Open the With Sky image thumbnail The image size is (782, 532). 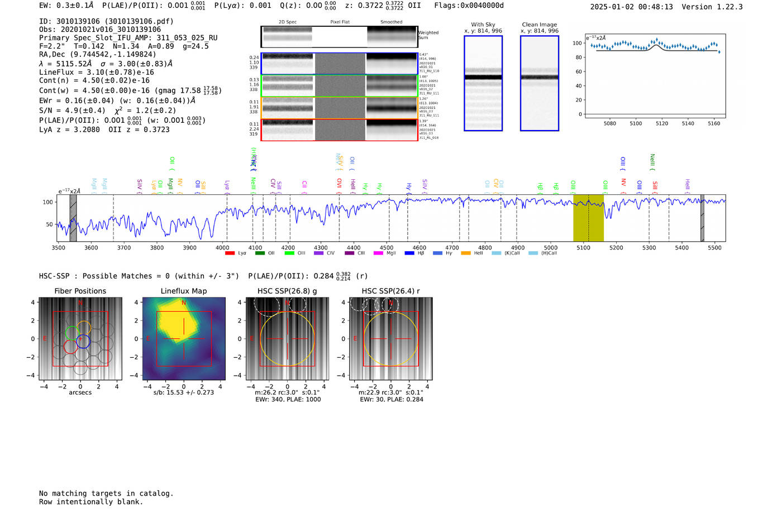(483, 83)
